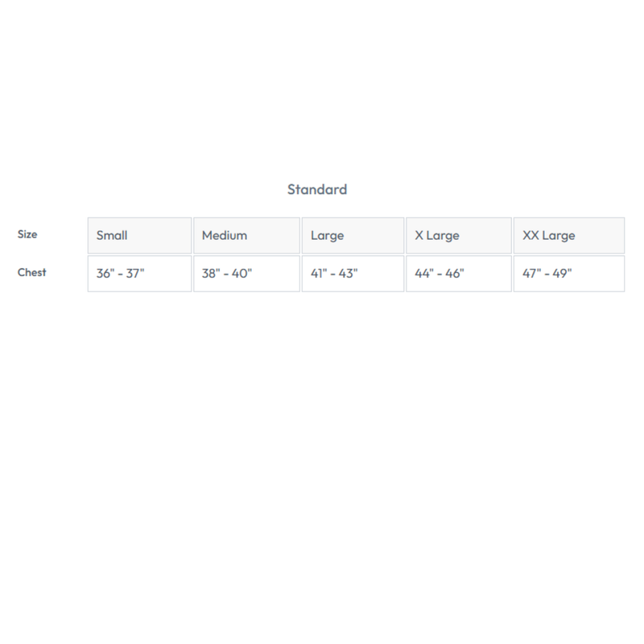Select the XX Large size cell
644x644 pixels.
tap(568, 236)
